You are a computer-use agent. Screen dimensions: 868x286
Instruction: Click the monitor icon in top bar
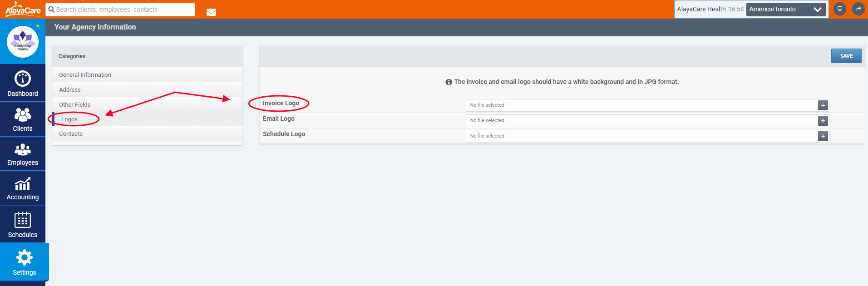point(840,9)
